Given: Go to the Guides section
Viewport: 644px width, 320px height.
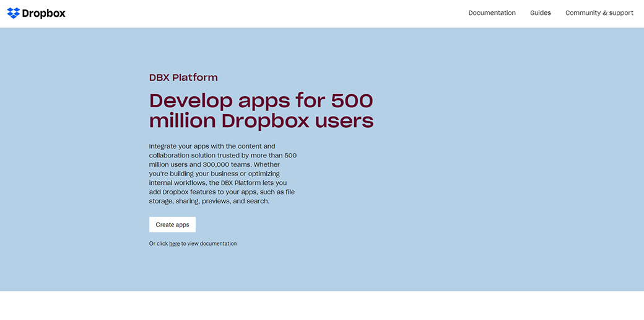Looking at the screenshot, I should (540, 13).
